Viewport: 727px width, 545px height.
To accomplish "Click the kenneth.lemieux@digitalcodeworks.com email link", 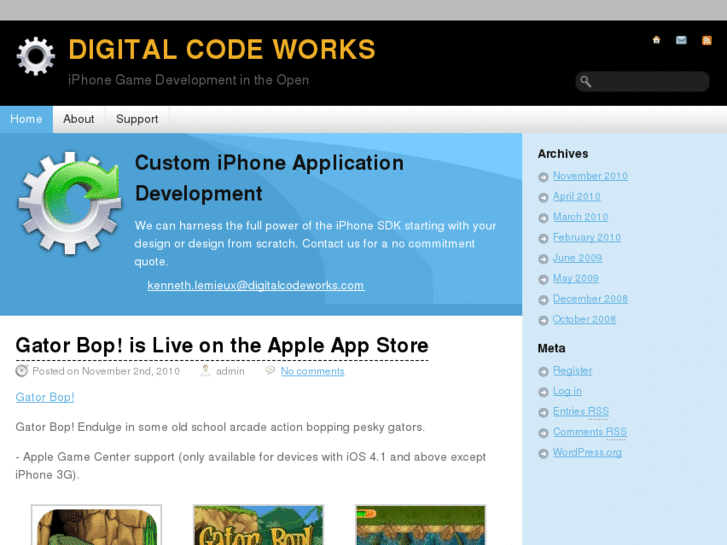I will [256, 285].
